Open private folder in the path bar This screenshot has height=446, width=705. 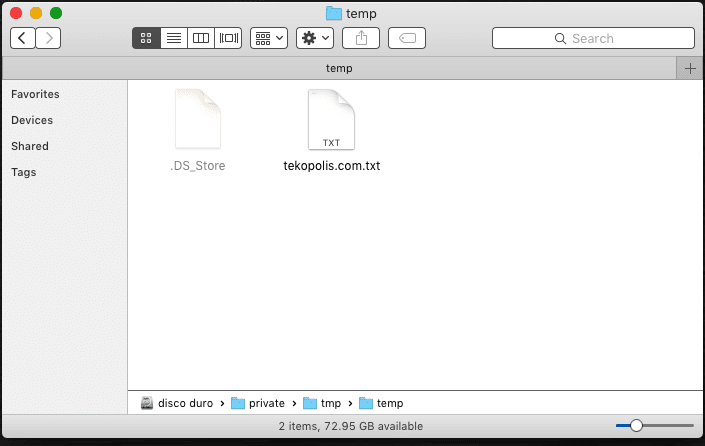click(258, 403)
